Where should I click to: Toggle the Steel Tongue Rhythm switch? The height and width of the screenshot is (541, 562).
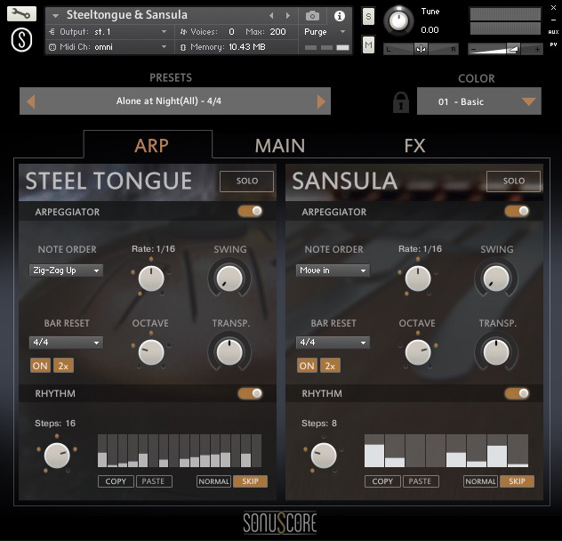click(x=250, y=394)
